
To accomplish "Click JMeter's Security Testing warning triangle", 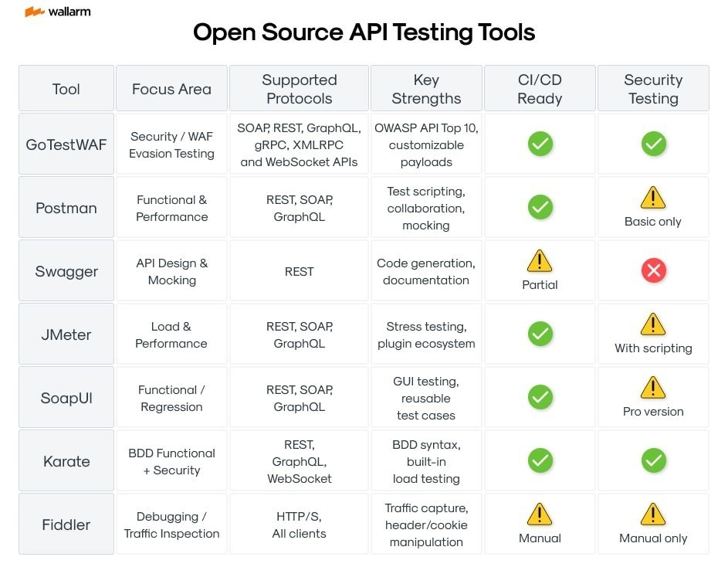I will [653, 324].
